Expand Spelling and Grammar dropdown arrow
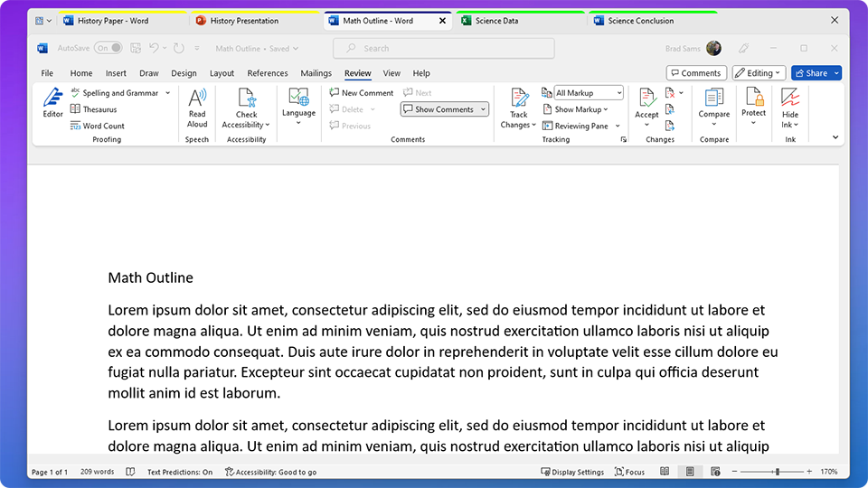Screen dimensions: 868x488 pos(168,93)
